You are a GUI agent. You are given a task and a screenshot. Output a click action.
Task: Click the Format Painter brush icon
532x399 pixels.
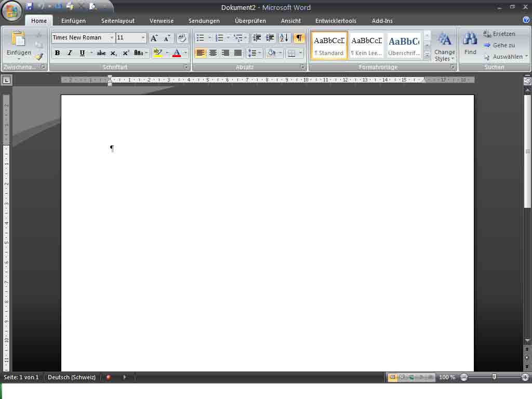39,57
